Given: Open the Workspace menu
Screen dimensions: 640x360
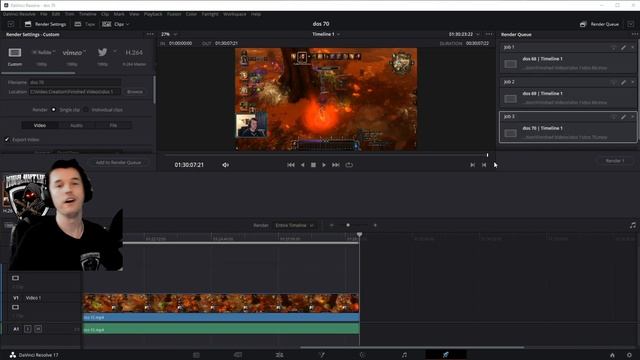Looking at the screenshot, I should click(x=235, y=14).
